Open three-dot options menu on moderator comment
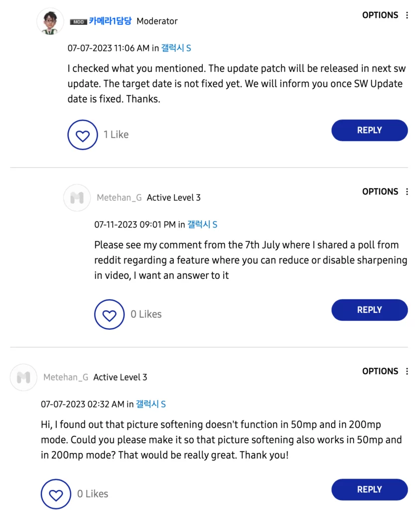 (407, 15)
